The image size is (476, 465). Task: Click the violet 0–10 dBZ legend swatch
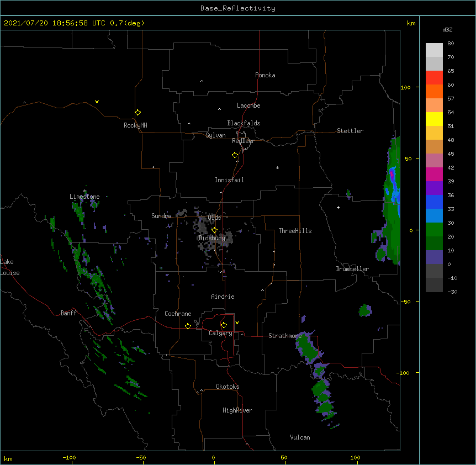(x=434, y=257)
